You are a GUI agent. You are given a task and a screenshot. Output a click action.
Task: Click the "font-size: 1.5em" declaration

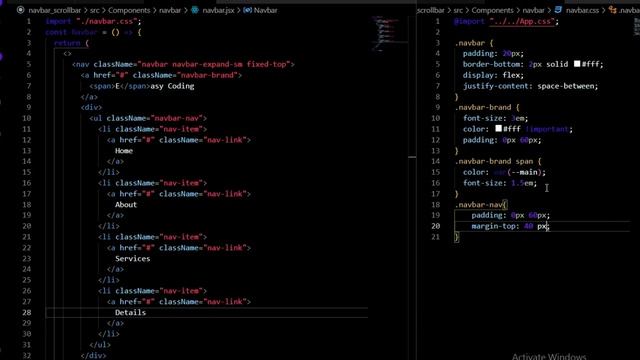pyautogui.click(x=500, y=183)
